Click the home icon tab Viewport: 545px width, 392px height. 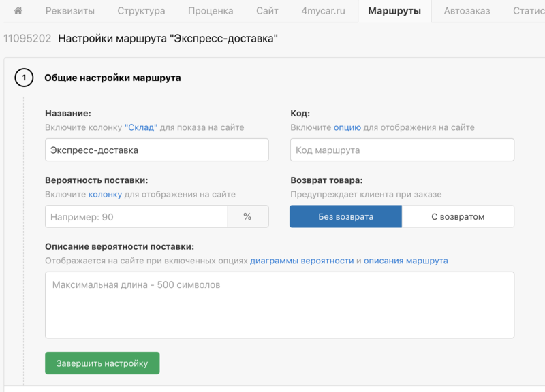[18, 11]
